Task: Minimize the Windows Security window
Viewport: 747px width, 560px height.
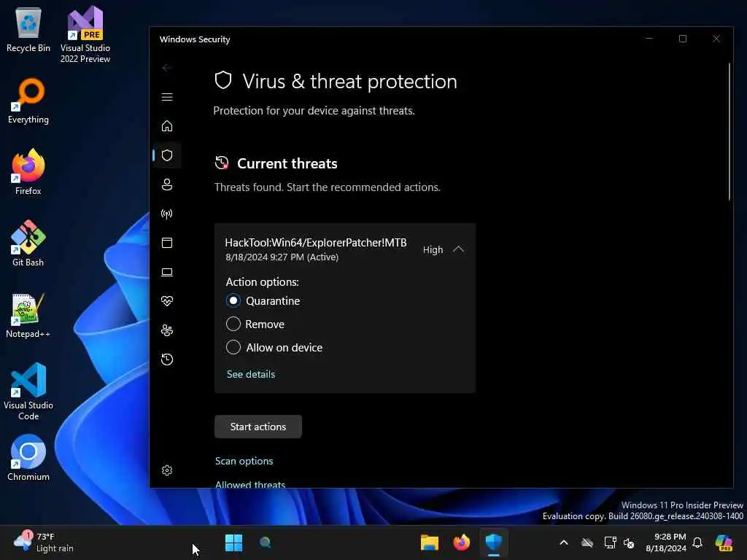Action: 649,39
